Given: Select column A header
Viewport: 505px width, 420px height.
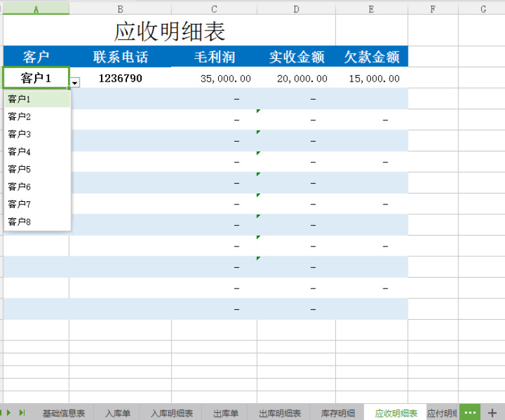Looking at the screenshot, I should click(36, 9).
